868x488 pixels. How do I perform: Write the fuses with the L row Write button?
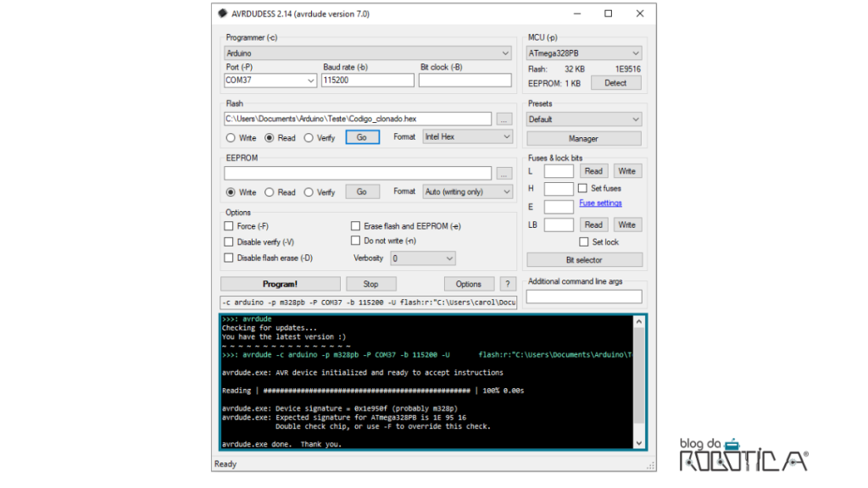pyautogui.click(x=626, y=171)
